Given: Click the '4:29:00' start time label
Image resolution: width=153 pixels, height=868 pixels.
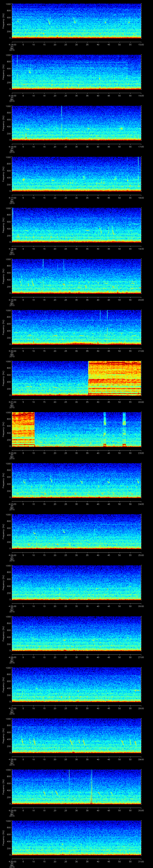Looking at the screenshot, I should pos(12,810).
